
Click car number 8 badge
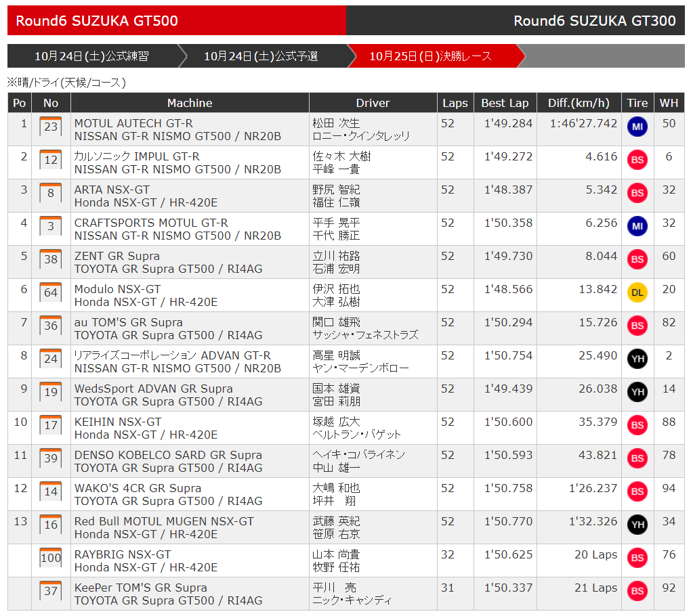[51, 192]
